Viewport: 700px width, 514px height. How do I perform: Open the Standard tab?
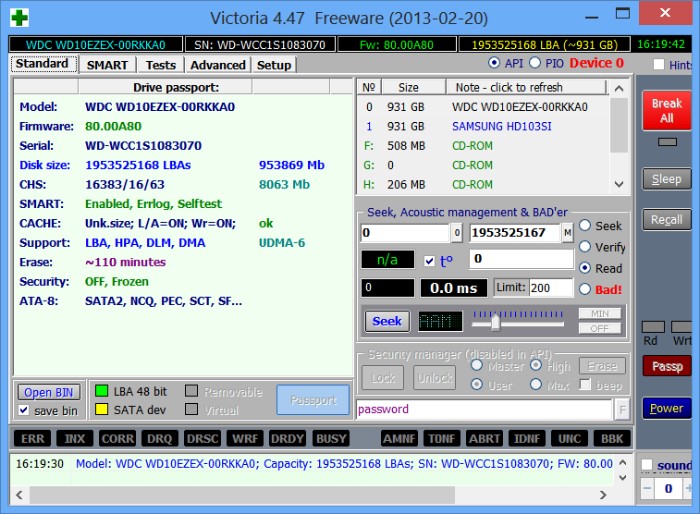pos(43,63)
